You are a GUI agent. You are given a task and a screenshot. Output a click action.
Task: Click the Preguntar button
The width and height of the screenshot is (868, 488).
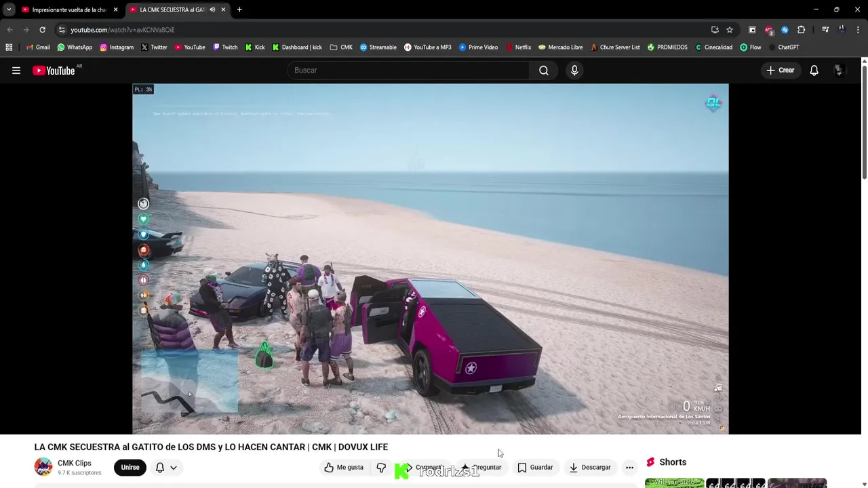pos(481,467)
